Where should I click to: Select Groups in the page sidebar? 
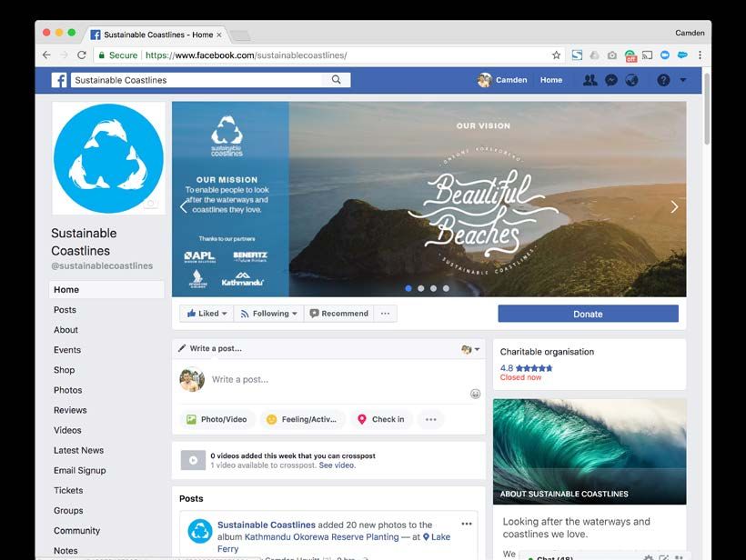(x=68, y=511)
